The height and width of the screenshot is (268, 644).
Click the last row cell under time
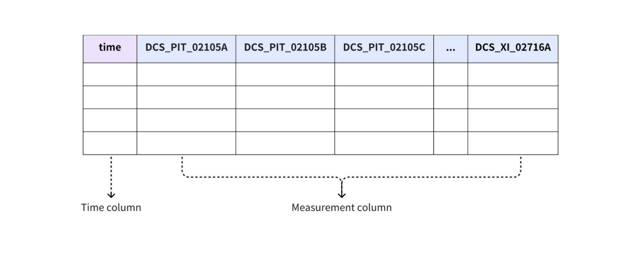[x=110, y=143]
